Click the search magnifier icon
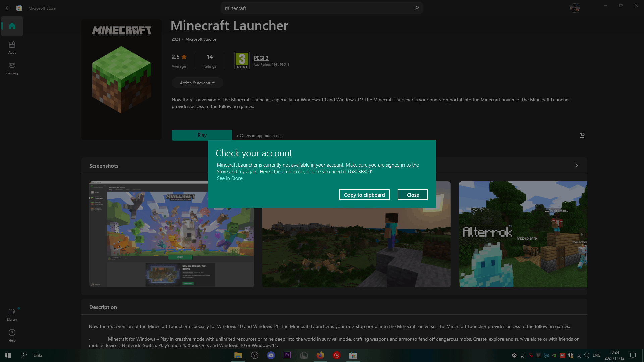The image size is (644, 362). pyautogui.click(x=416, y=8)
